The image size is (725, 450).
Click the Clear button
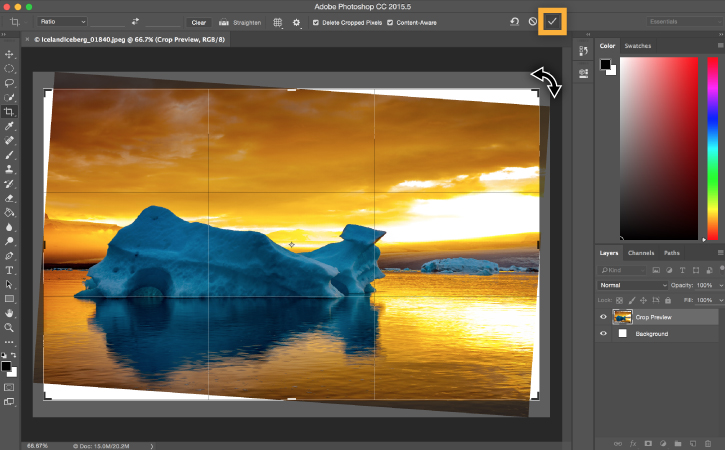[x=198, y=21]
